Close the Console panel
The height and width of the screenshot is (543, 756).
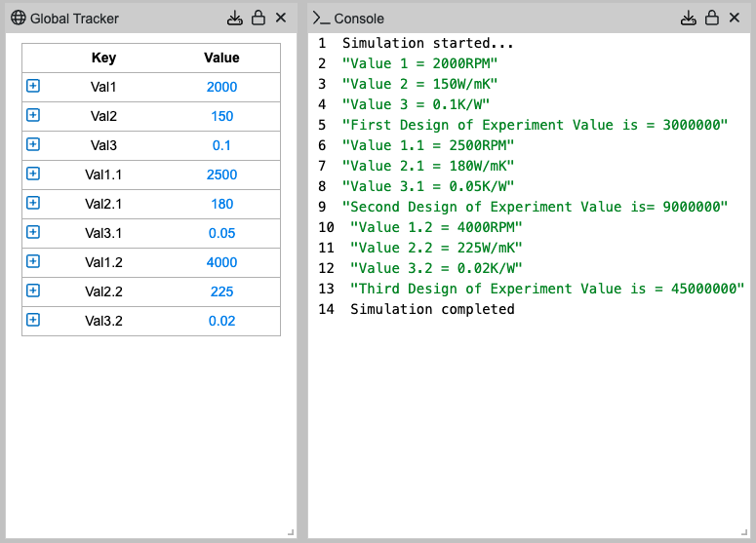click(x=735, y=19)
